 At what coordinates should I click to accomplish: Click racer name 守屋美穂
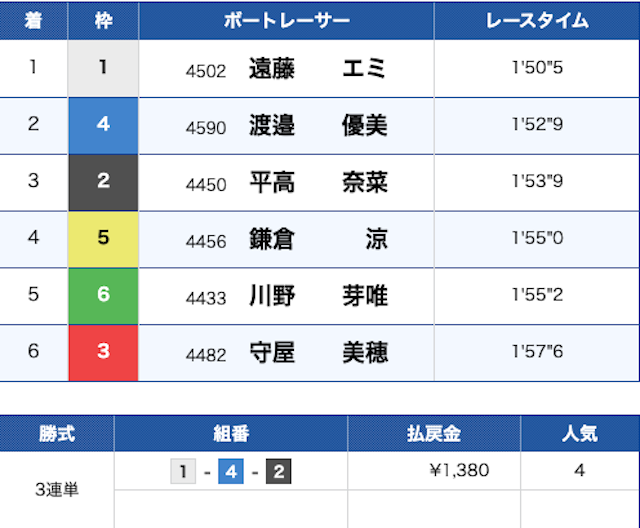point(317,353)
